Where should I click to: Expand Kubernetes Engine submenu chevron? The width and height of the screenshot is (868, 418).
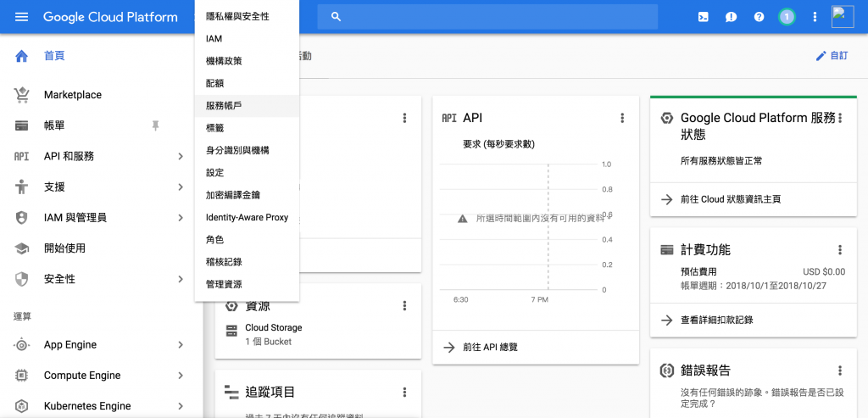pyautogui.click(x=181, y=406)
